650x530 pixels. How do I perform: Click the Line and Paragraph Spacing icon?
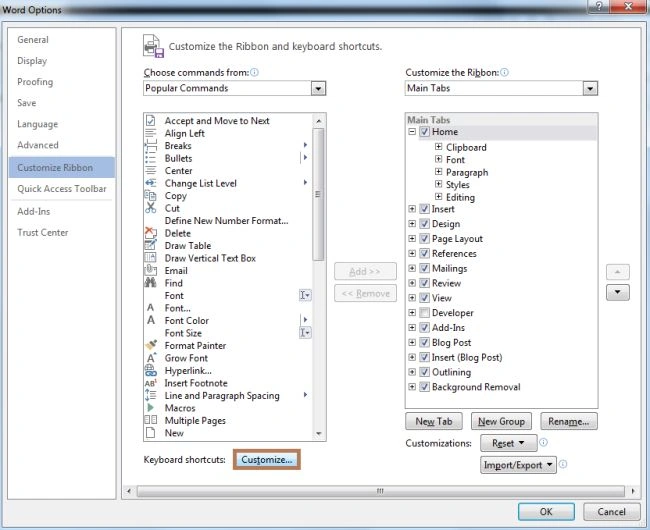[x=150, y=395]
